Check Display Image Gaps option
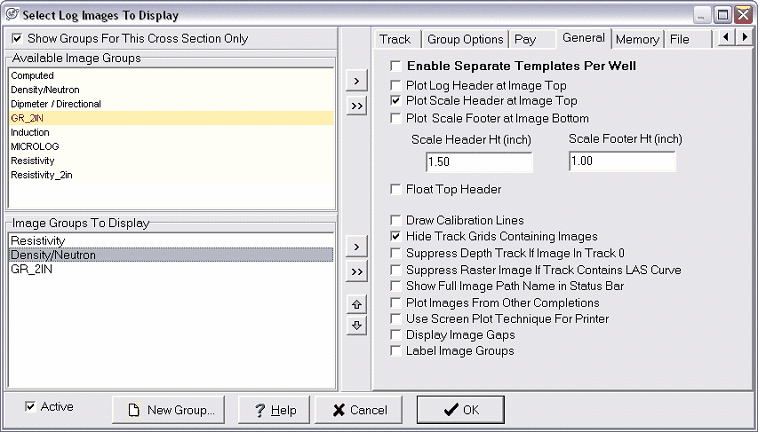The height and width of the screenshot is (434, 760). tap(396, 335)
